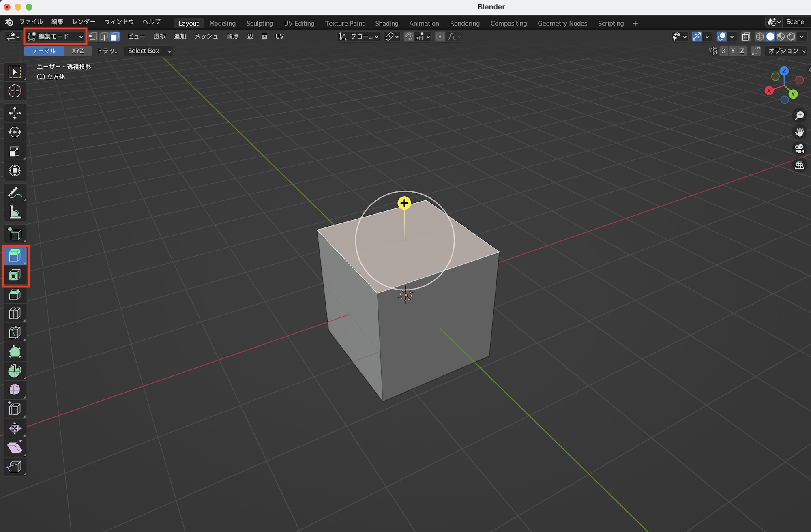Select the Spin tool
The height and width of the screenshot is (532, 811).
[15, 370]
